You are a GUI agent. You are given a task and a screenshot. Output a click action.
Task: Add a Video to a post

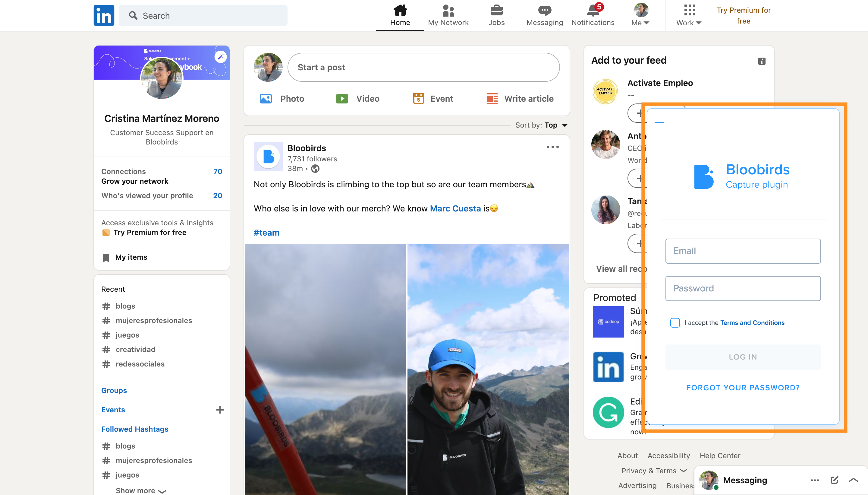[358, 99]
